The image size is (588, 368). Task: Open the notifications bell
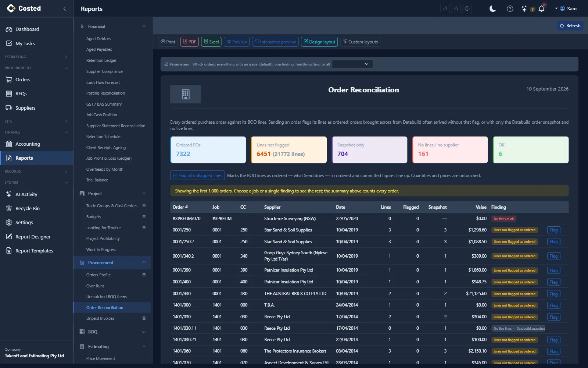[541, 8]
